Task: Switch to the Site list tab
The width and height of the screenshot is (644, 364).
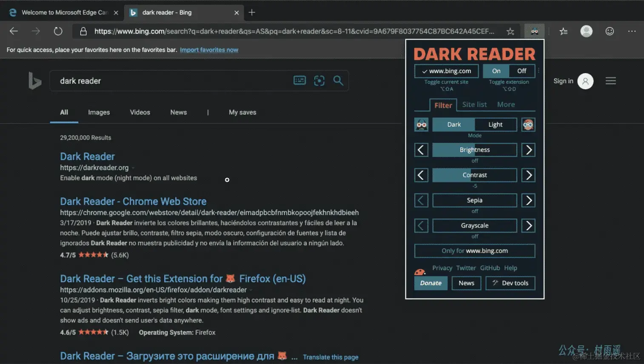Action: 474,105
